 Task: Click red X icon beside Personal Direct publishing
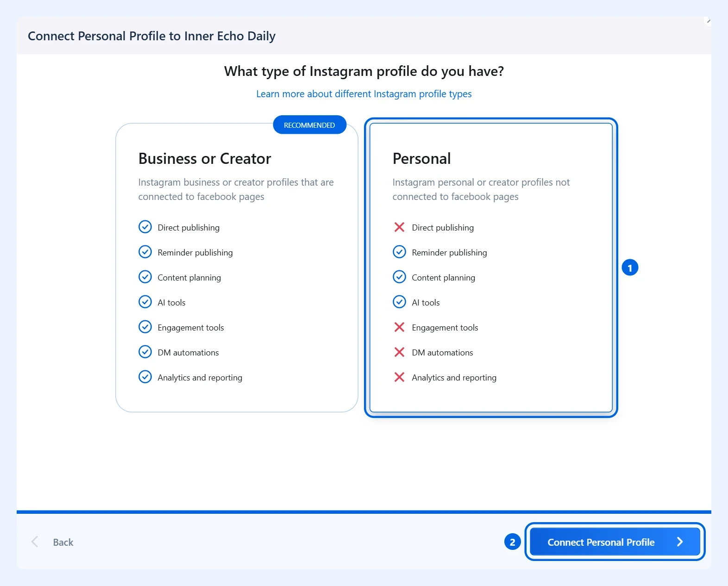[x=399, y=227]
